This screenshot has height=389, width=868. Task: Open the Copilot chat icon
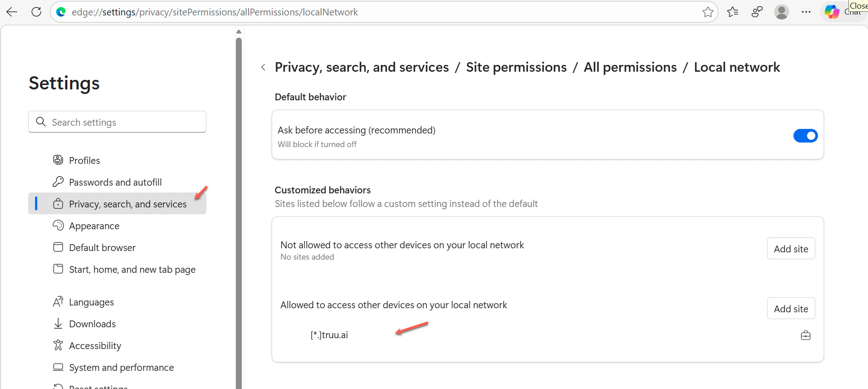click(832, 12)
